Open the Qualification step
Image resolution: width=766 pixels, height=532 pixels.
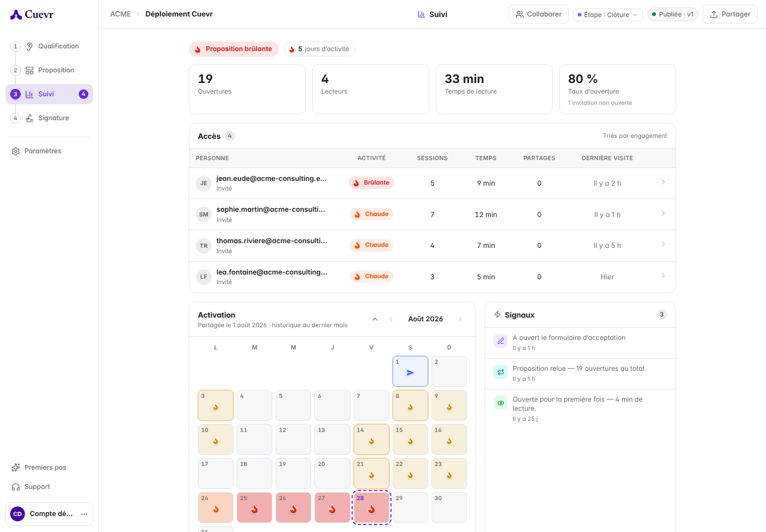[x=49, y=46]
